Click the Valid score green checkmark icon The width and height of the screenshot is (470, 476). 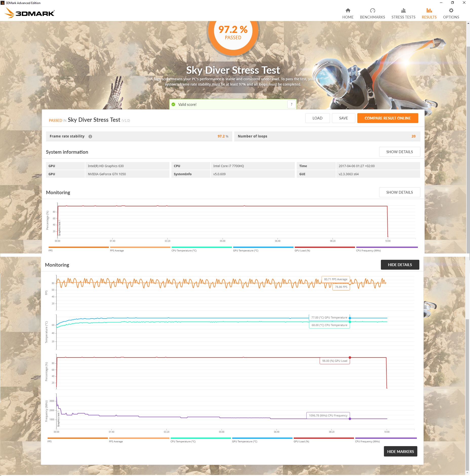[173, 104]
